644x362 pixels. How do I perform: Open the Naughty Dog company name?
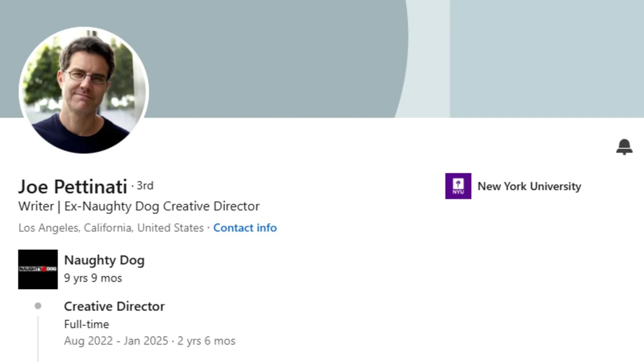(104, 260)
